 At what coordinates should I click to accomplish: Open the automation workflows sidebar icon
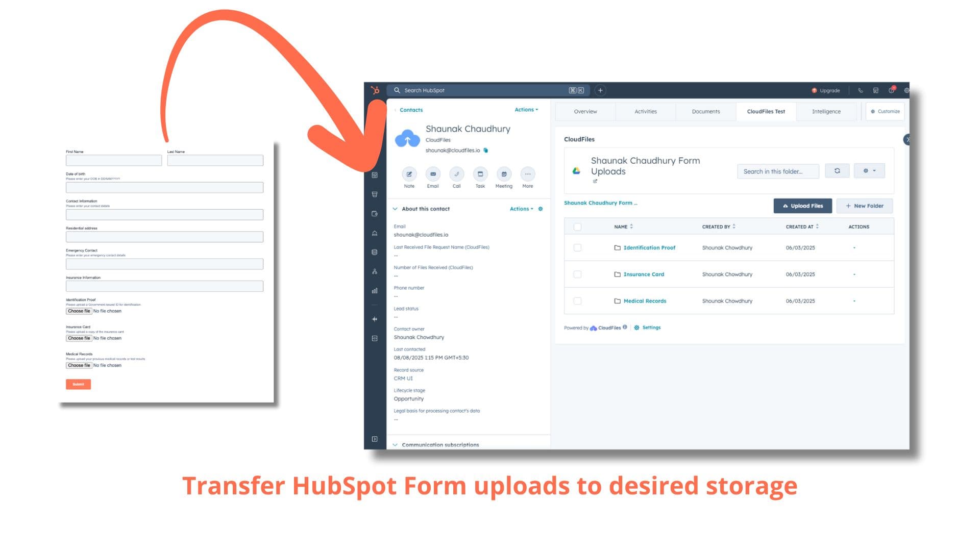pyautogui.click(x=375, y=271)
